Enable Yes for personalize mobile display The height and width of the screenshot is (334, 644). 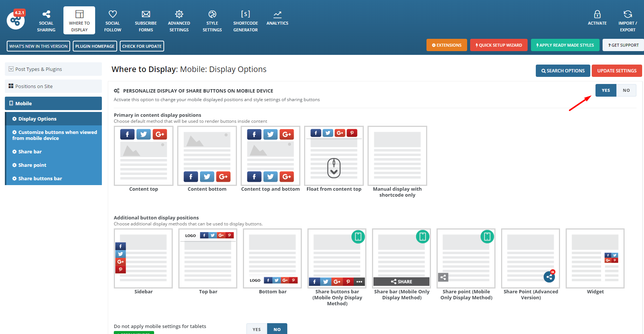tap(606, 90)
